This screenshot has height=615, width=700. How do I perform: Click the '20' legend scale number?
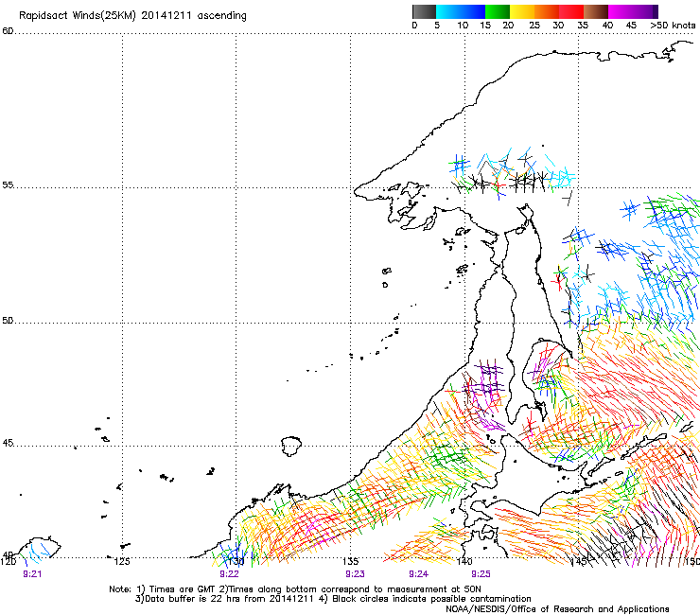pyautogui.click(x=508, y=26)
